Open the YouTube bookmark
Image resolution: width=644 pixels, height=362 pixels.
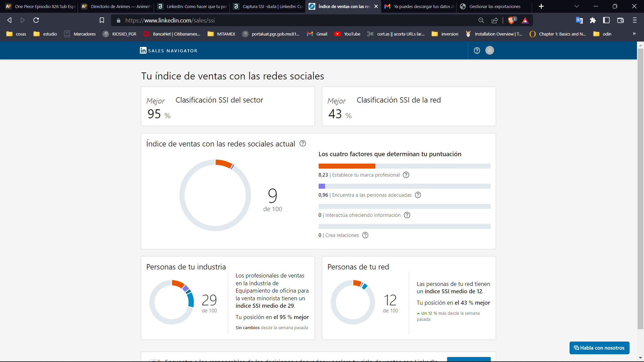tap(347, 34)
